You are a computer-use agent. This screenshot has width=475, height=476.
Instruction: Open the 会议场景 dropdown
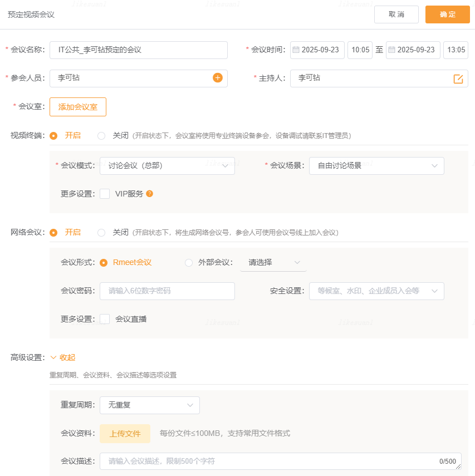click(x=376, y=165)
